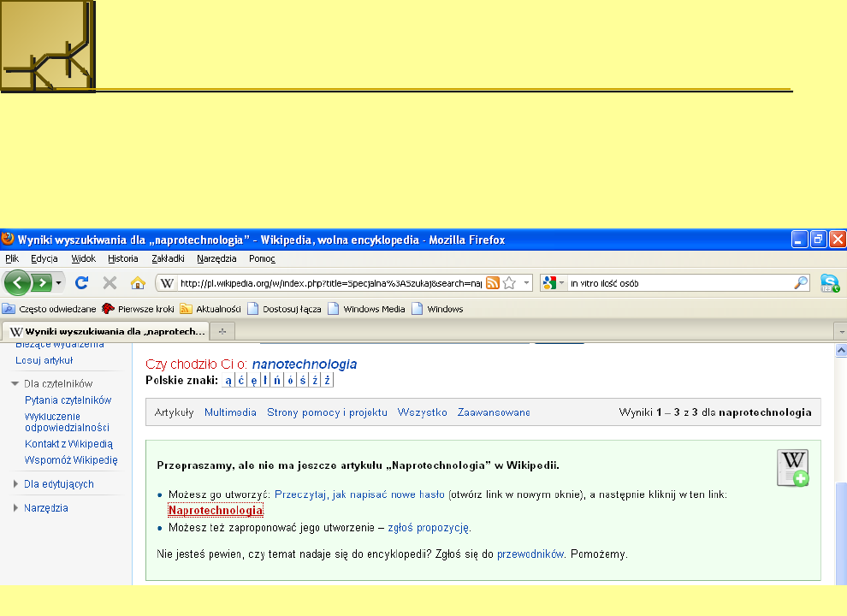Click the Skype toolbar icon
847x616 pixels.
point(829,282)
